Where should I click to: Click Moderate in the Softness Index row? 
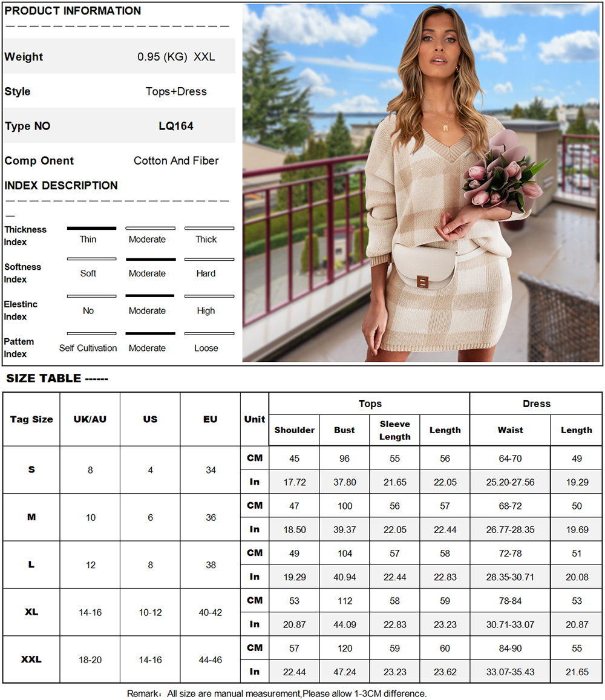(147, 273)
